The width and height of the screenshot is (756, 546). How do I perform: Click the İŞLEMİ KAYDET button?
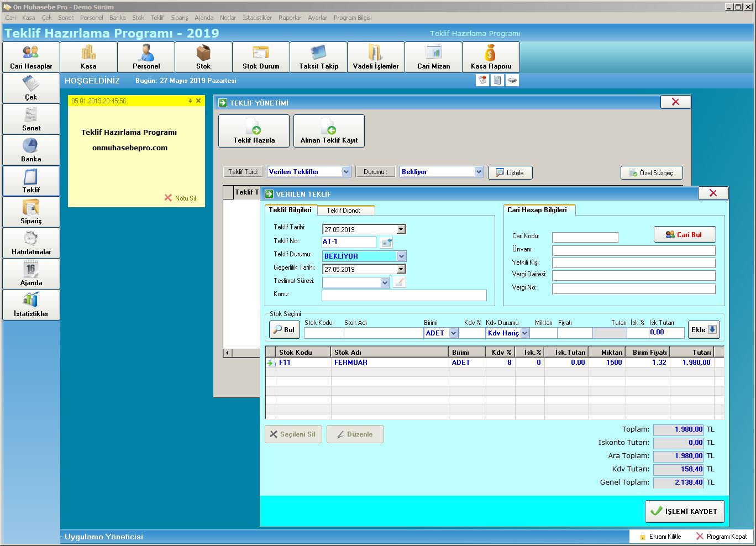point(684,511)
